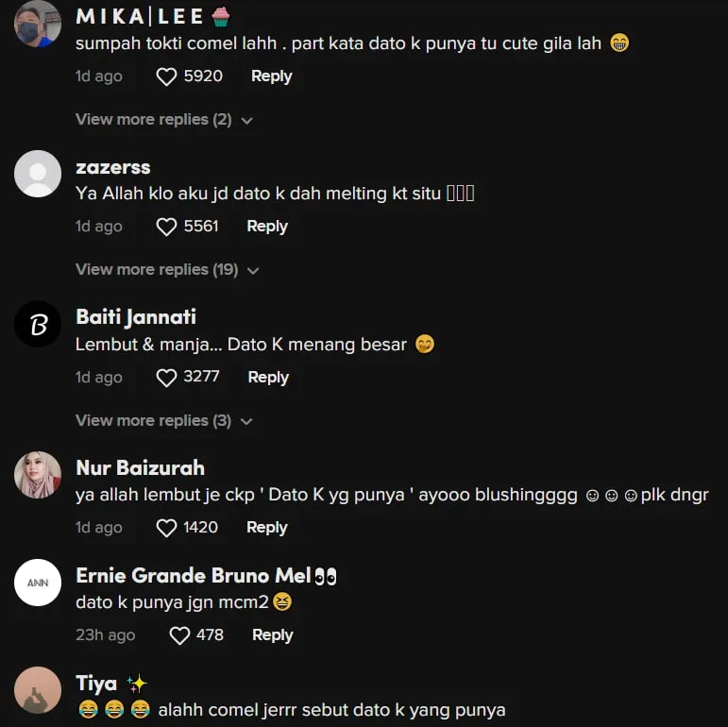Like Nur Baizurah's comment via heart icon
728x727 pixels.
(x=166, y=528)
